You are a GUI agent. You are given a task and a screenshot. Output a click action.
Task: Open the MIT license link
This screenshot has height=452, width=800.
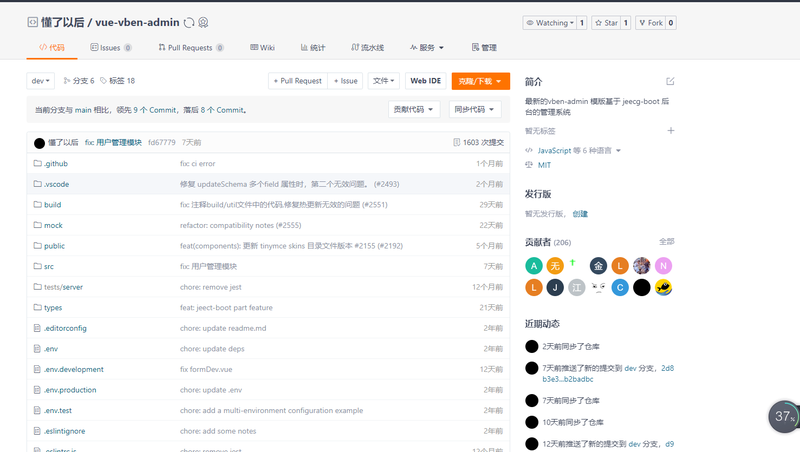click(x=544, y=165)
